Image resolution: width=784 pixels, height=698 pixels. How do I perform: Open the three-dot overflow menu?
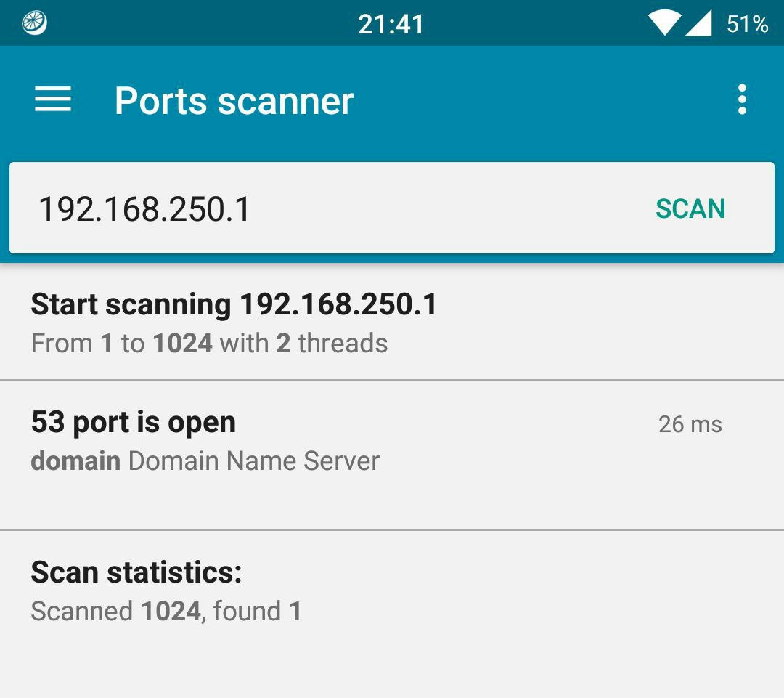pos(741,100)
